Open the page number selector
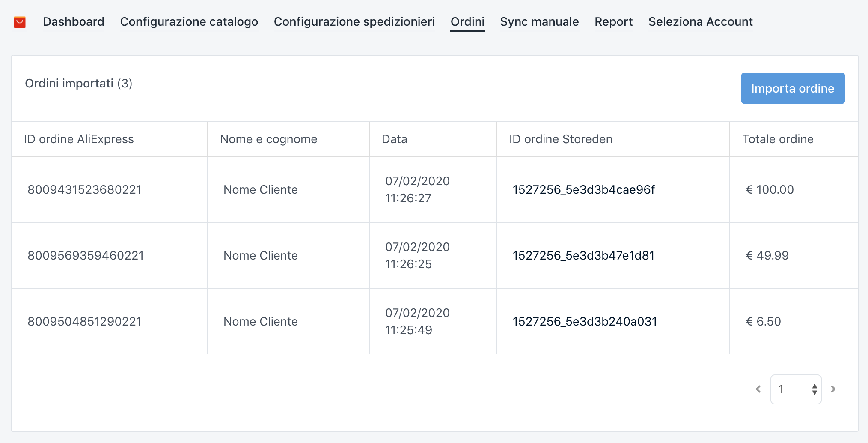 (796, 389)
